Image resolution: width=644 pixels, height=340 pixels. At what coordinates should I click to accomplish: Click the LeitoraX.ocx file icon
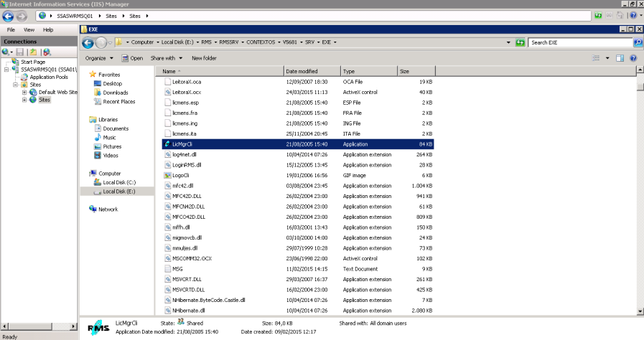click(167, 92)
